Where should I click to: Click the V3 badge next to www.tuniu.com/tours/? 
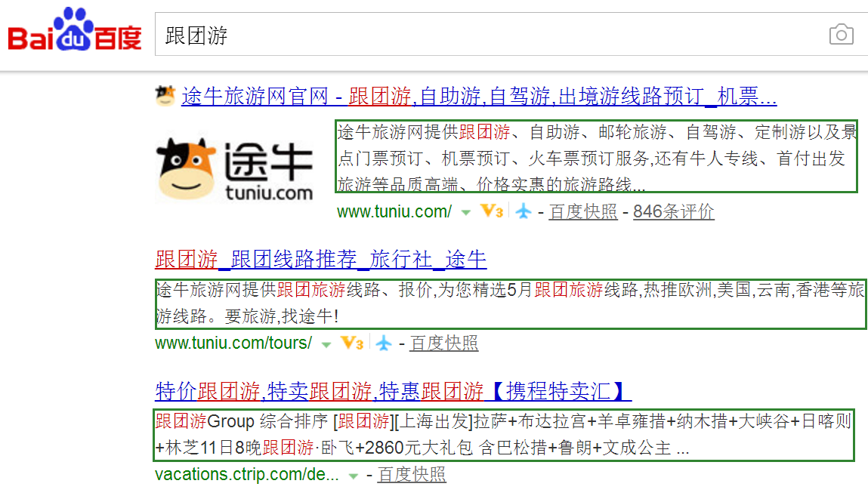(x=352, y=343)
